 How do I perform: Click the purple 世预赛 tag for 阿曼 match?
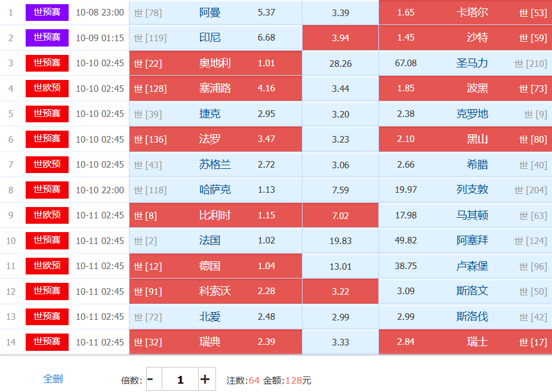47,13
